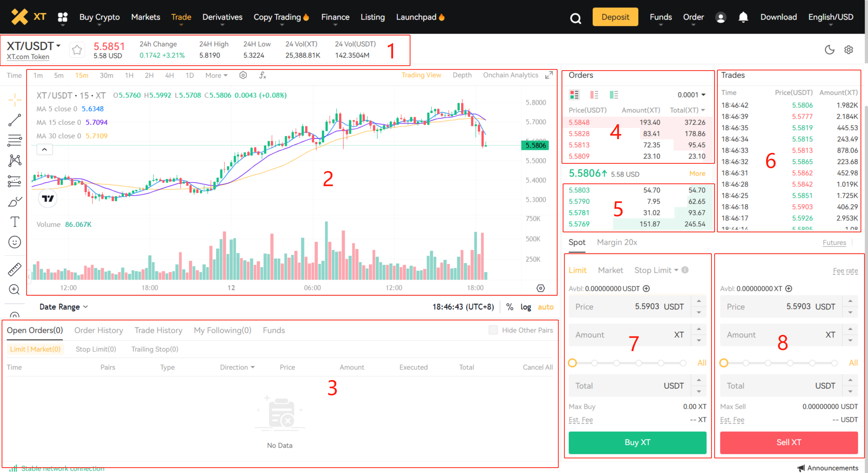The height and width of the screenshot is (473, 868).
Task: Check the Hide Other Pairs box
Action: click(x=493, y=330)
